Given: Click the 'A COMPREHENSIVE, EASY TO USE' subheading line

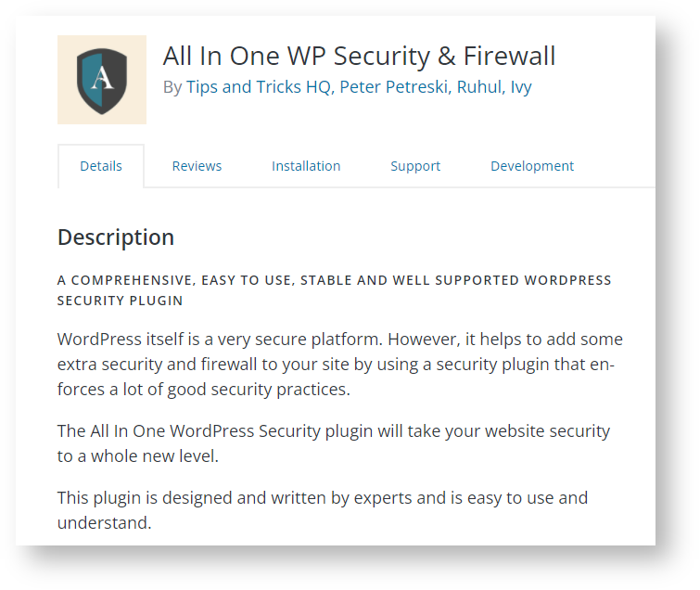Looking at the screenshot, I should 334,280.
